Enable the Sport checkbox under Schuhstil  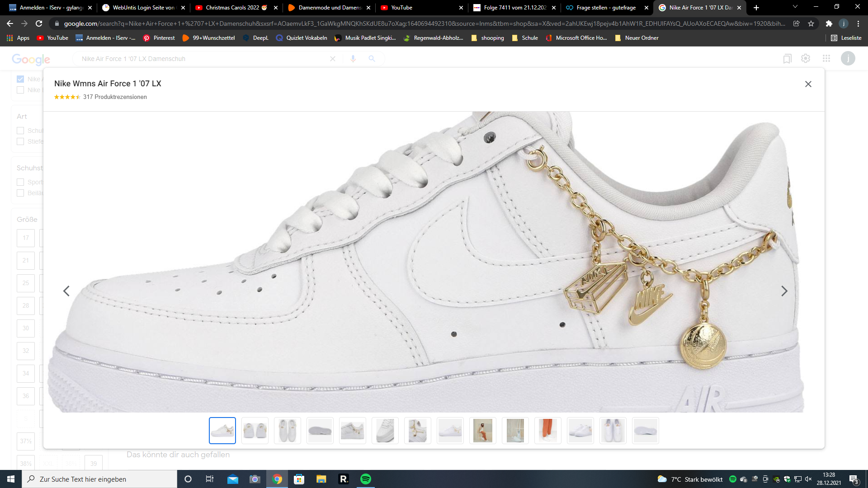[20, 182]
